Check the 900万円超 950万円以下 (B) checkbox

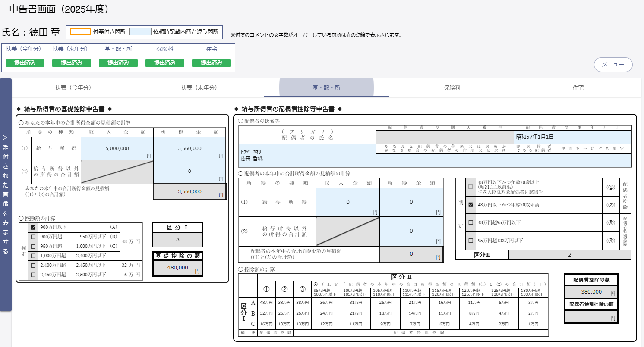coord(33,237)
